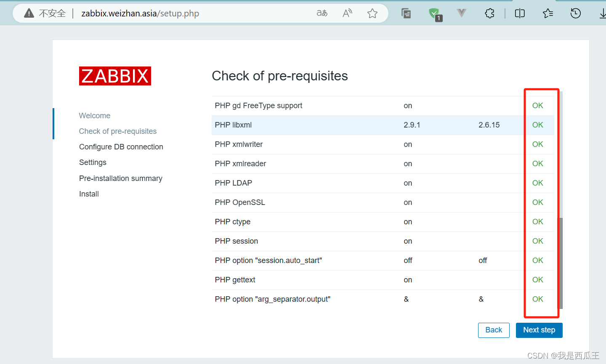606x364 pixels.
Task: Click the Back button
Action: [494, 330]
